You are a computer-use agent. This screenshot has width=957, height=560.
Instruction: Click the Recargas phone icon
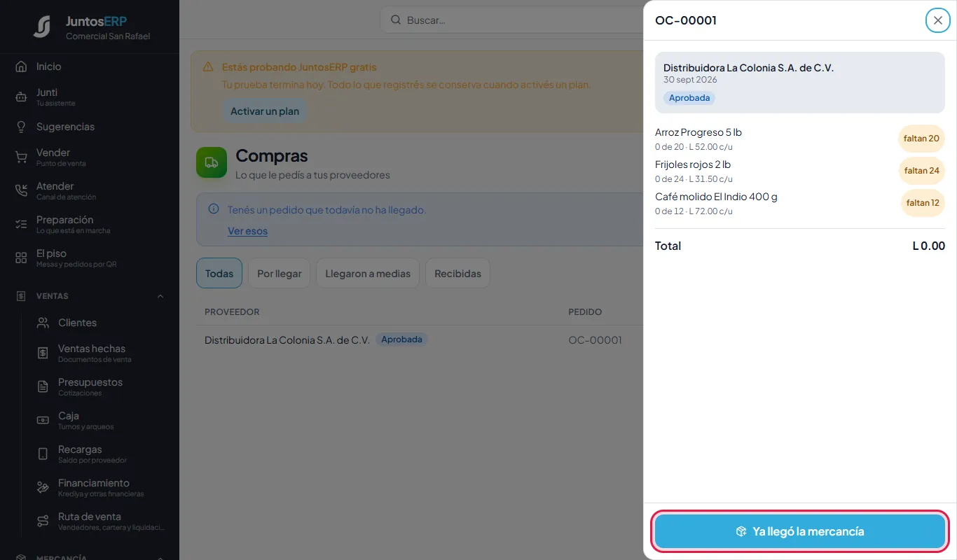coord(43,454)
